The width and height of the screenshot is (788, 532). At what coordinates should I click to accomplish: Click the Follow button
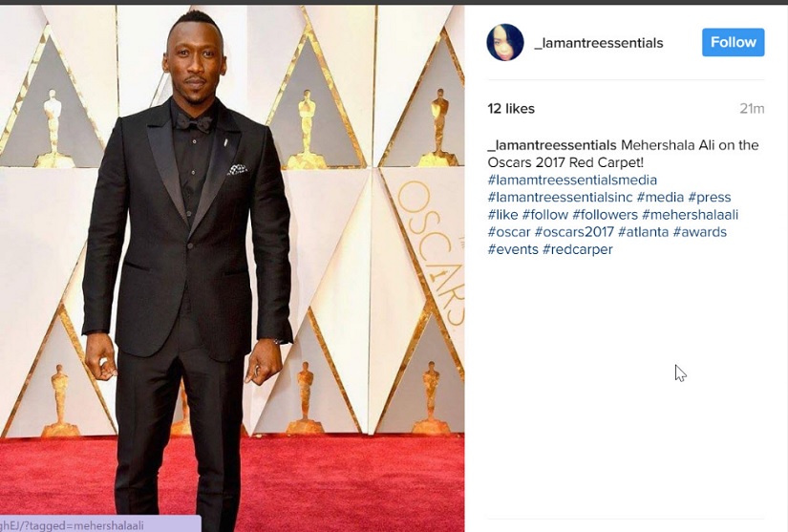[734, 42]
